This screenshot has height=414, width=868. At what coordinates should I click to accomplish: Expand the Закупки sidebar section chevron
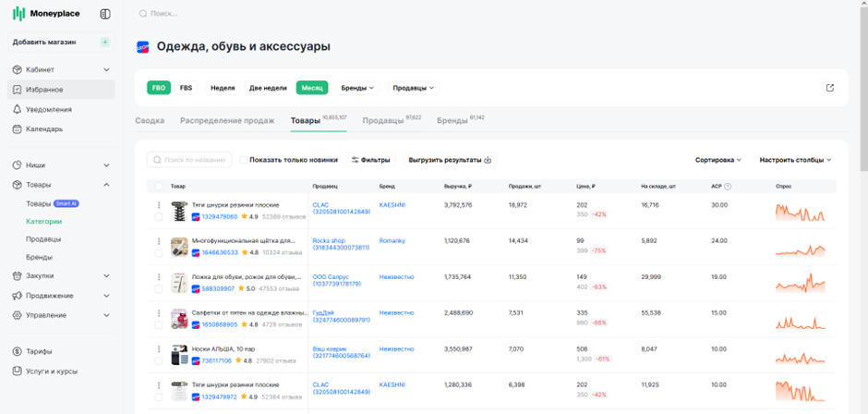click(x=107, y=275)
